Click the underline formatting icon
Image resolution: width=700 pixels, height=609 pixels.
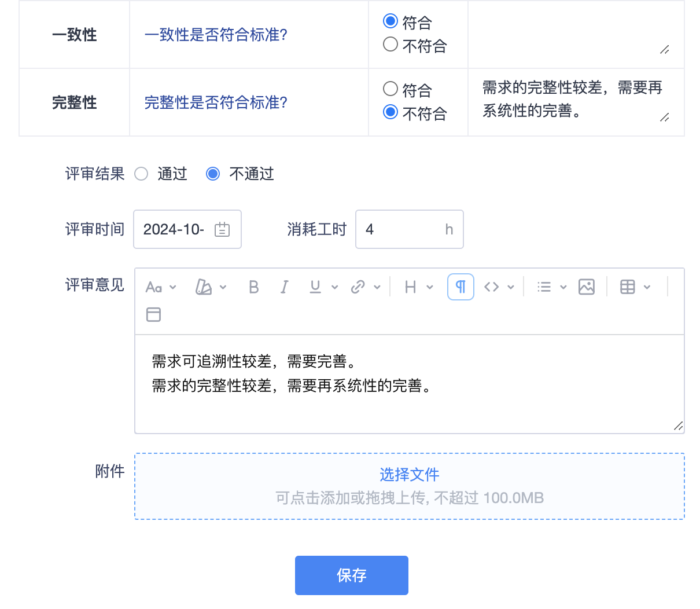[315, 287]
